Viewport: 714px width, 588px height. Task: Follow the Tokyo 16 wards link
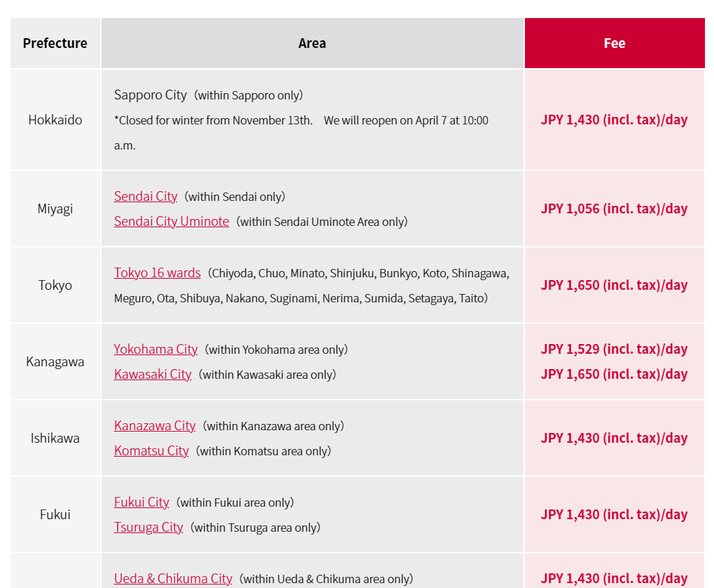tap(157, 272)
